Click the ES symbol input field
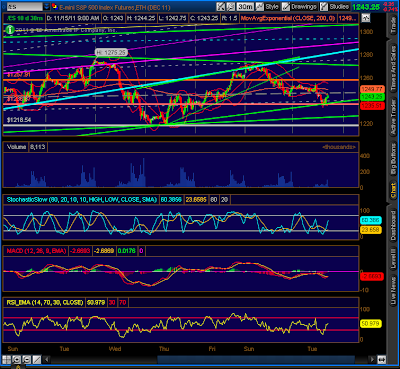The image size is (400, 369). pyautogui.click(x=24, y=6)
